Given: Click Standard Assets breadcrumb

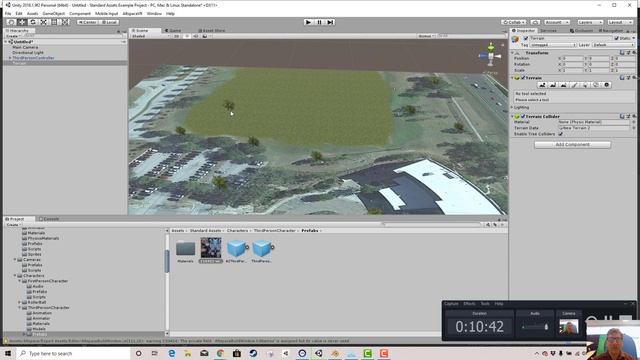Looking at the screenshot, I should 205,231.
